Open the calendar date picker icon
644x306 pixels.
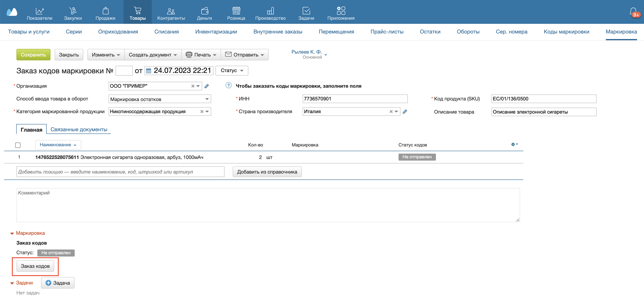click(149, 71)
